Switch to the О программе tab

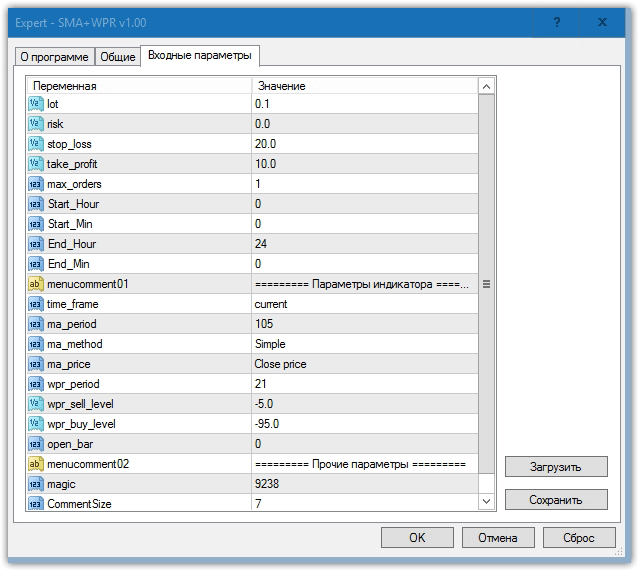[54, 57]
